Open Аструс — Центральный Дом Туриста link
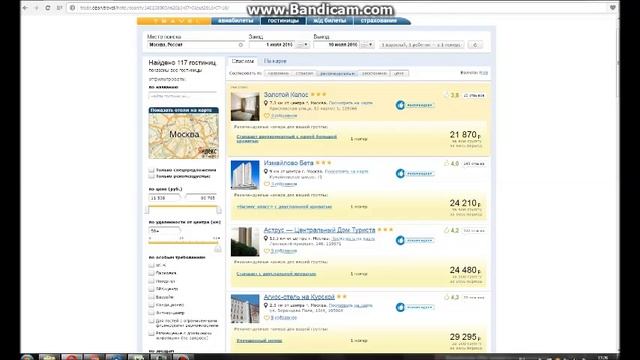640x360 pixels. [319, 230]
